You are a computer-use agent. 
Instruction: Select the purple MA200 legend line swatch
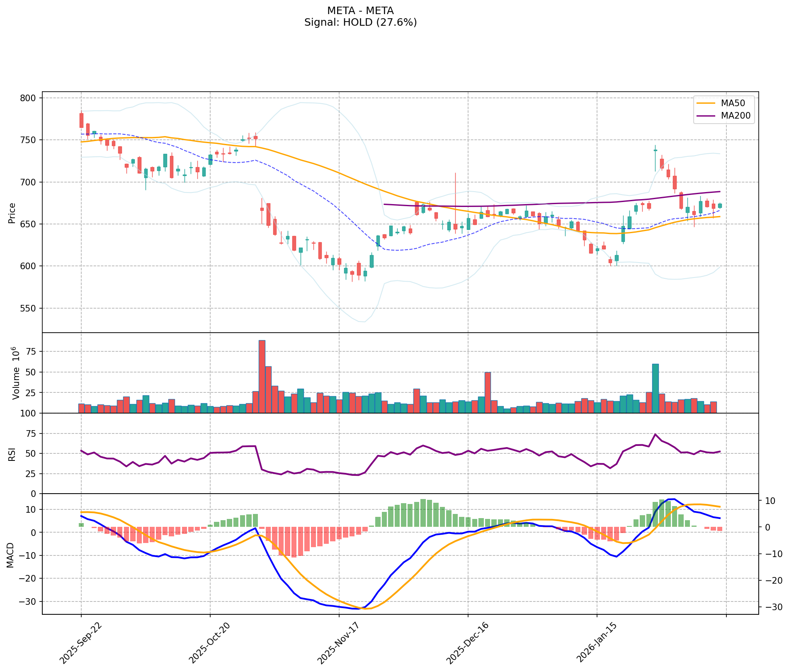(x=706, y=116)
